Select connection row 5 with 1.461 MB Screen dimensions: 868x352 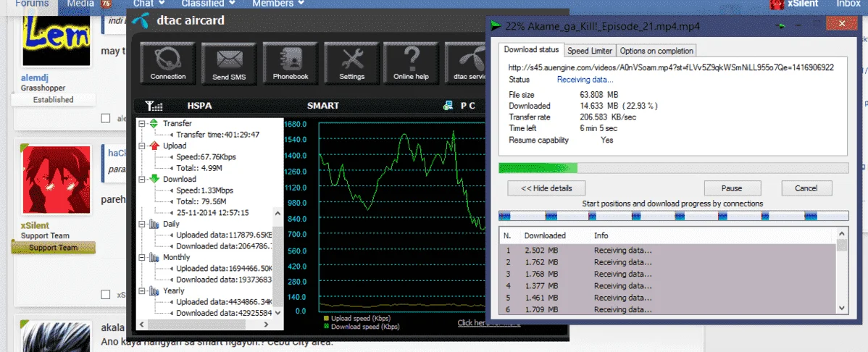(668, 297)
